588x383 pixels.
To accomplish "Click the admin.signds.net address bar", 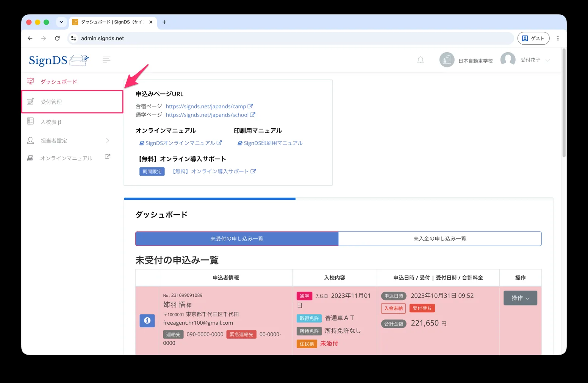I will [290, 38].
